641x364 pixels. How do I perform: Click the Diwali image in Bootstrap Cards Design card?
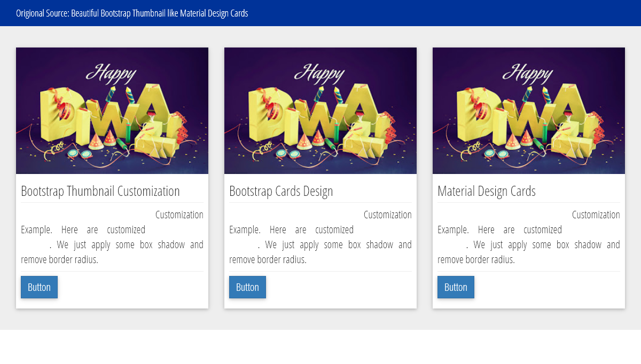320,110
